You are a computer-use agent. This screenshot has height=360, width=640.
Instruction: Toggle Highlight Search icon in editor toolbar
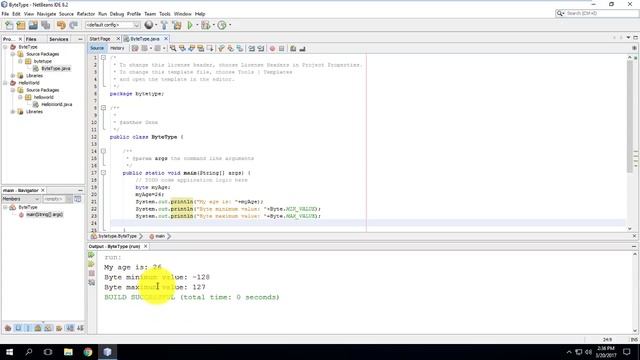201,49
